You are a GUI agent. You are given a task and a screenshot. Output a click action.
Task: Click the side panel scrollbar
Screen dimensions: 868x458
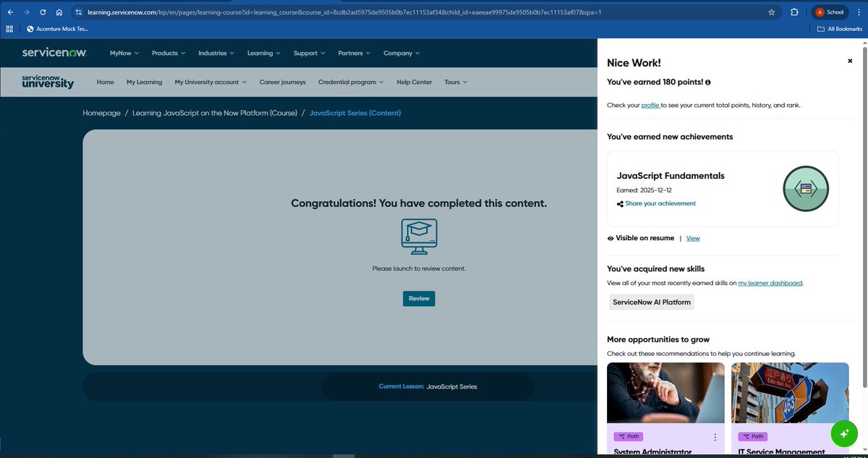(x=864, y=217)
